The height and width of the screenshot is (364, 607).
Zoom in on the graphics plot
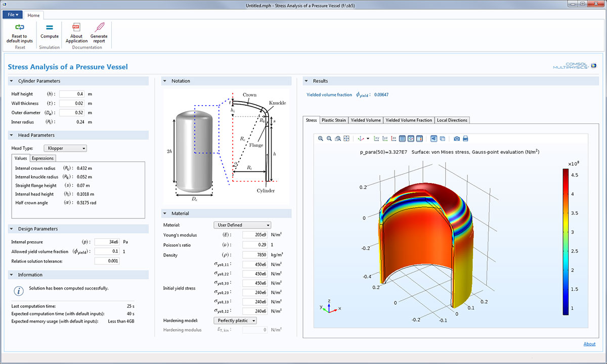pos(321,139)
